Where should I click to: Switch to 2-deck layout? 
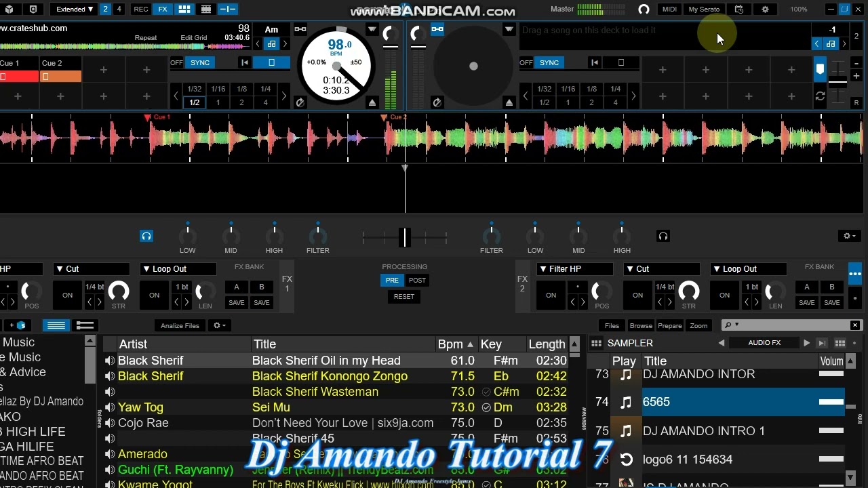[105, 9]
